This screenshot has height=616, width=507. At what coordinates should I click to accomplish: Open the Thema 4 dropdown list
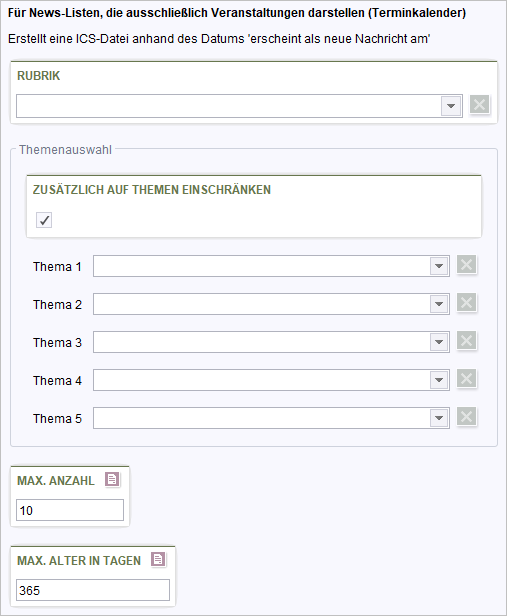tap(439, 380)
